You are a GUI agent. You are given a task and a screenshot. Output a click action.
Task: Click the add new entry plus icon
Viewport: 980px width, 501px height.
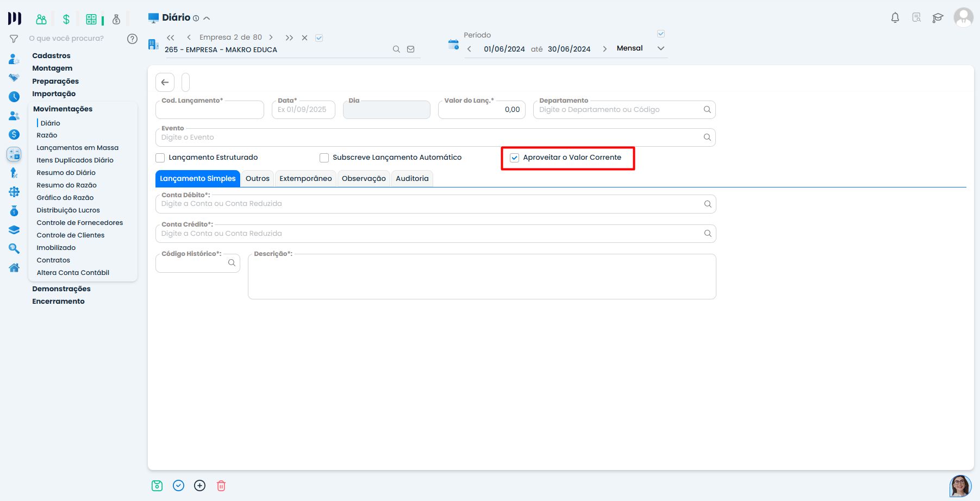[200, 486]
